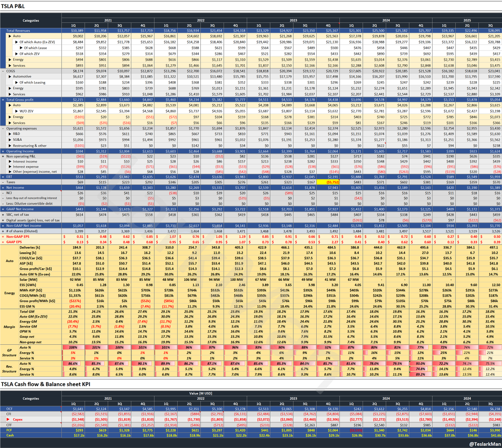Select 'TSLA Cash flow & Balance sheet KPI' title

(46, 384)
